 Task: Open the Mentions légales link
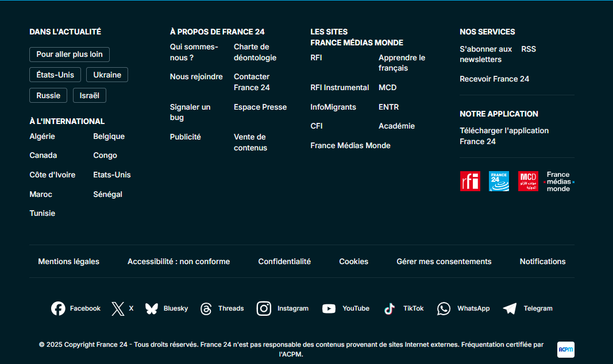coord(68,262)
